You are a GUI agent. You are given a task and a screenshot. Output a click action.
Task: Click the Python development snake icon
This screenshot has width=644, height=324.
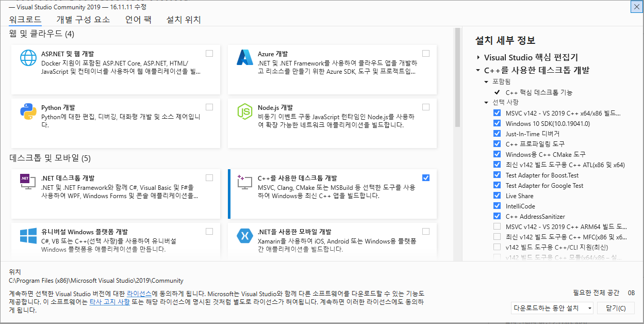pos(28,112)
